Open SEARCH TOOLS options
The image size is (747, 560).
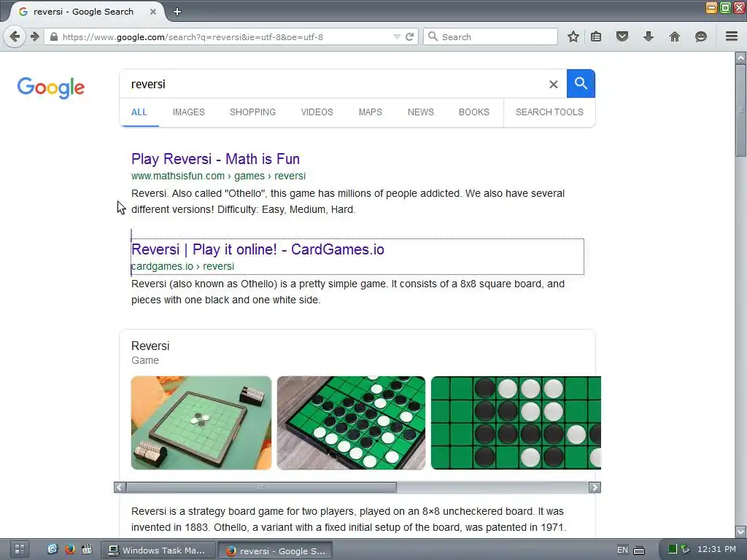coord(549,112)
